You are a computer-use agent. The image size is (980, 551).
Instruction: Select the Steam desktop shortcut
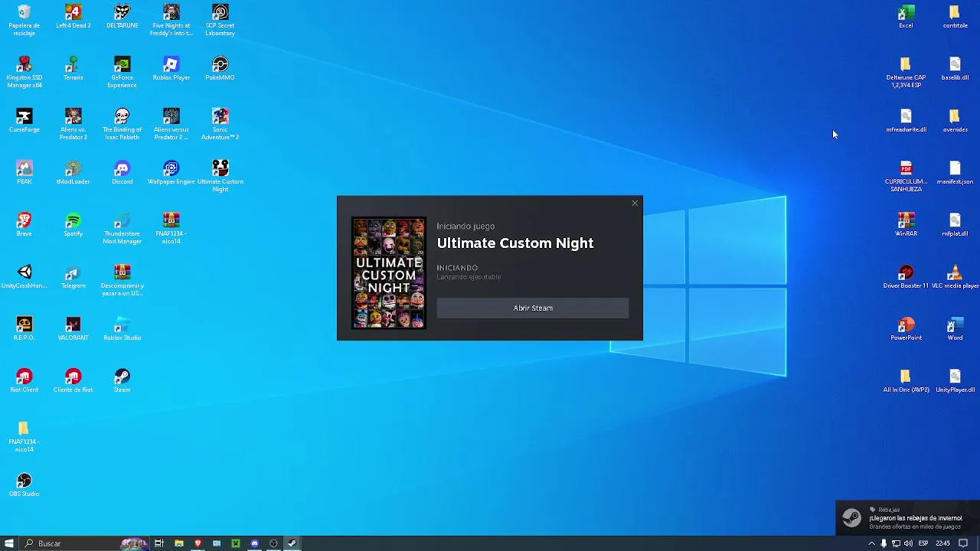tap(122, 381)
